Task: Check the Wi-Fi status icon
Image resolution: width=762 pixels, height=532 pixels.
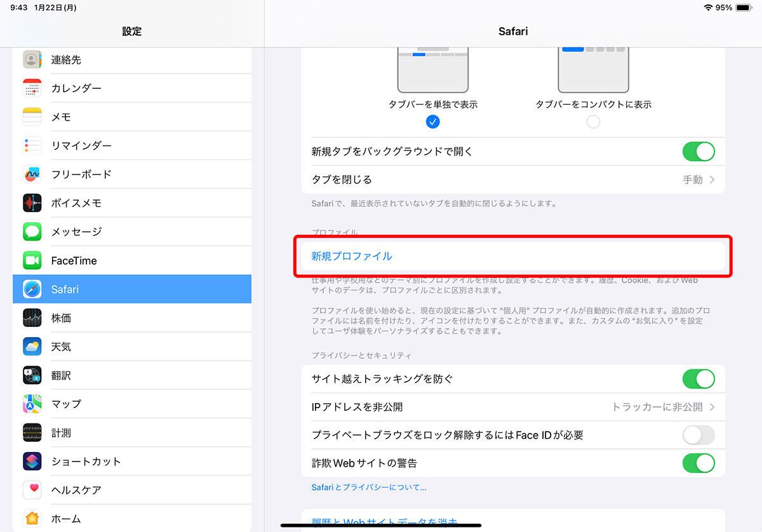Action: point(708,8)
